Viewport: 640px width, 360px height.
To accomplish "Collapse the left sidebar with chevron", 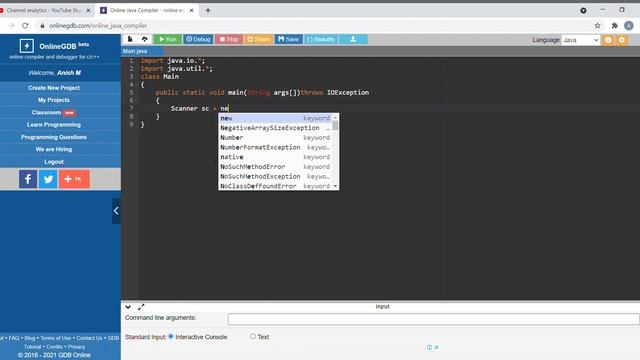I will pos(116,211).
